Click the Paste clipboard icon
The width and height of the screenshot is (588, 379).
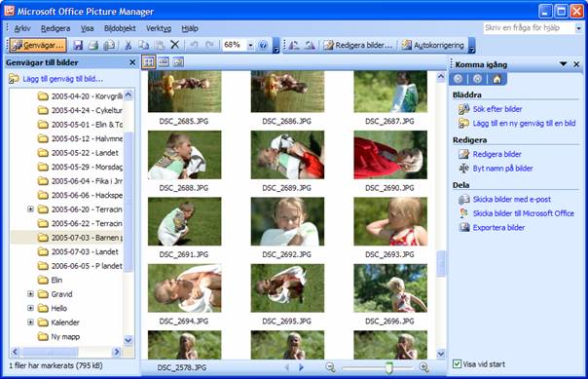coord(159,45)
